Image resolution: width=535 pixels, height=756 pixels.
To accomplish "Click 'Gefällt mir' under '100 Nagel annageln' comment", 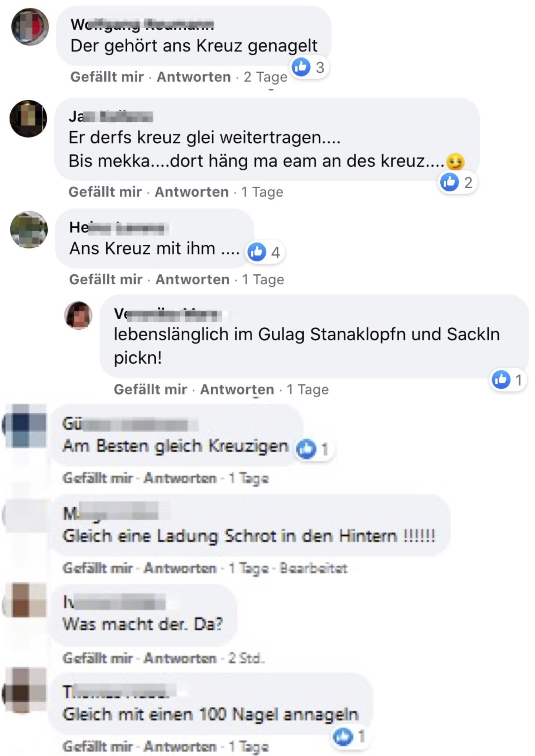I will coord(98,746).
